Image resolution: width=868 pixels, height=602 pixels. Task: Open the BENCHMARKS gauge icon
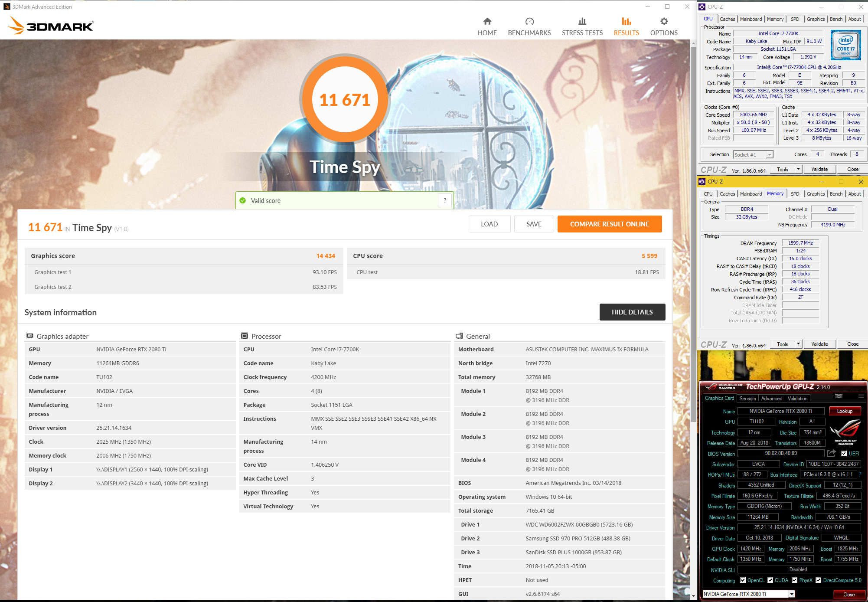[529, 21]
